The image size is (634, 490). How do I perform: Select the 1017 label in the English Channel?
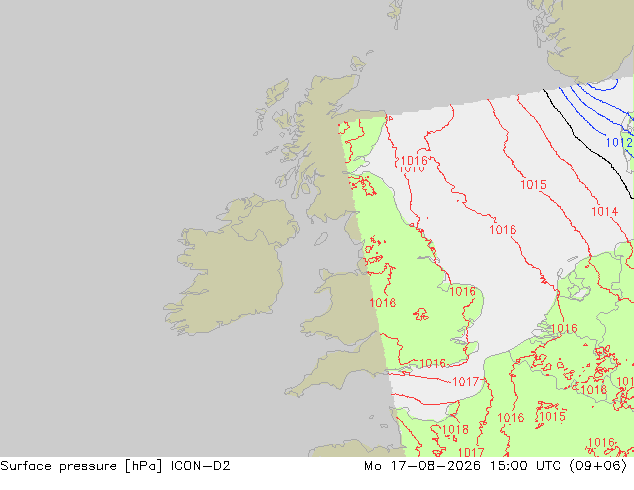pos(465,381)
